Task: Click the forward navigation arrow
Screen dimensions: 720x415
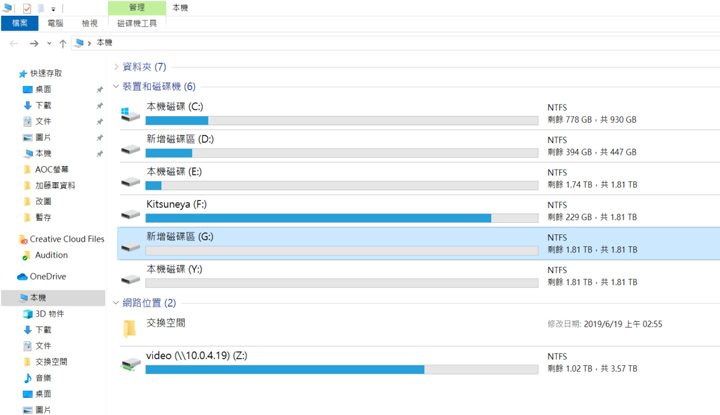Action: 34,43
